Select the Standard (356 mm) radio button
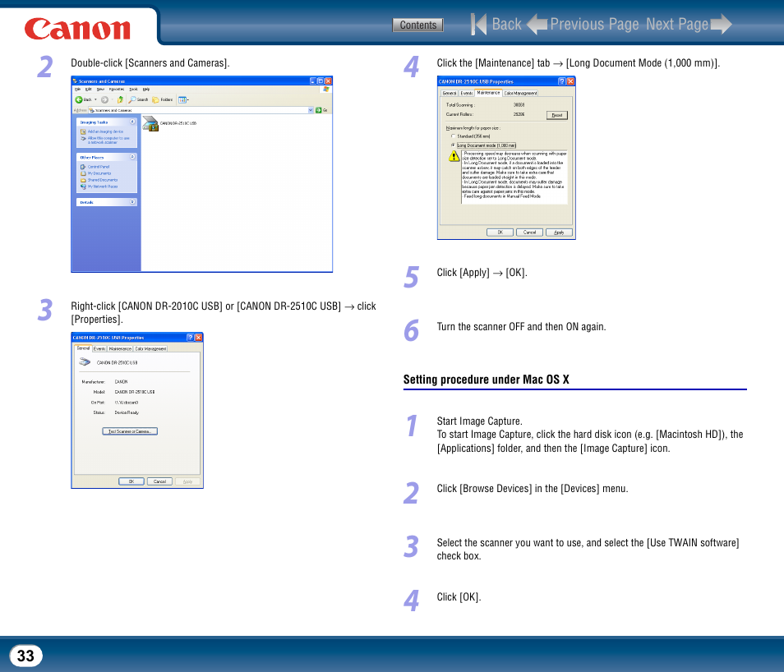784x672 pixels. (x=454, y=136)
